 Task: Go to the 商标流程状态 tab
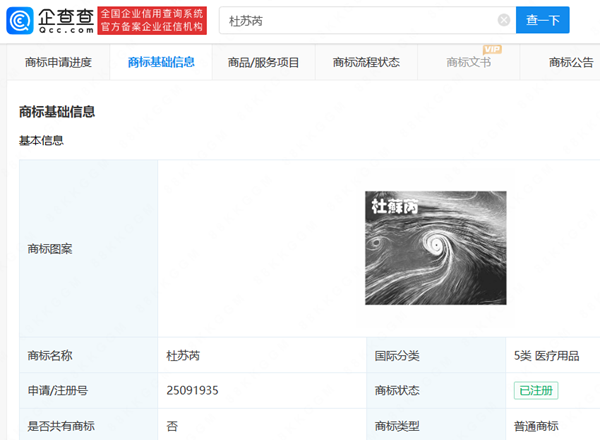[x=366, y=63]
